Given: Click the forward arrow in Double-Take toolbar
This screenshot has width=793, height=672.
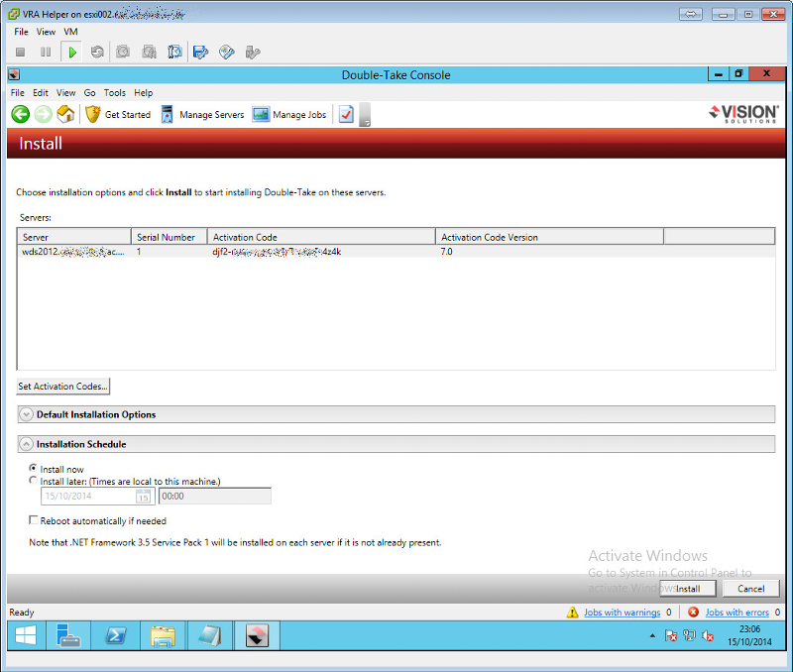Looking at the screenshot, I should coord(44,114).
